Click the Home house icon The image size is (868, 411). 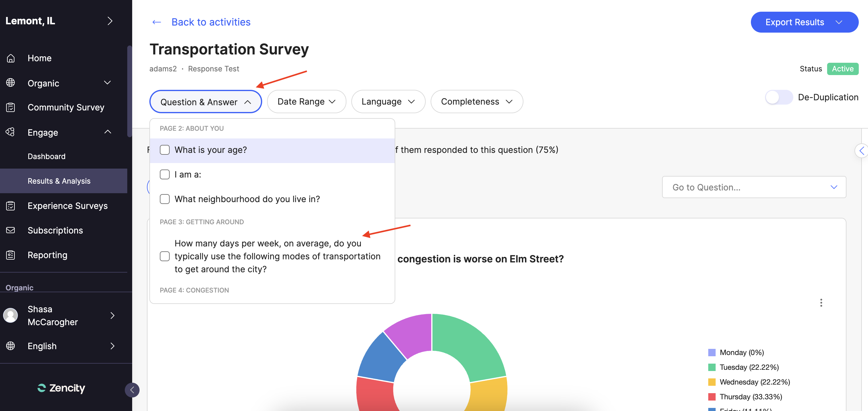(11, 58)
